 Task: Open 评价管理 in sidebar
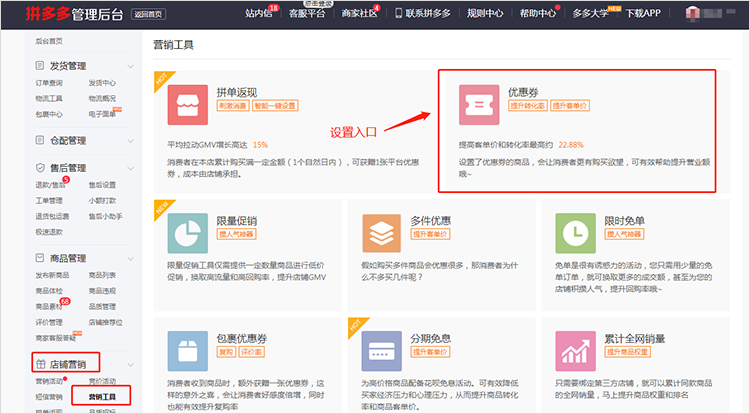49,322
